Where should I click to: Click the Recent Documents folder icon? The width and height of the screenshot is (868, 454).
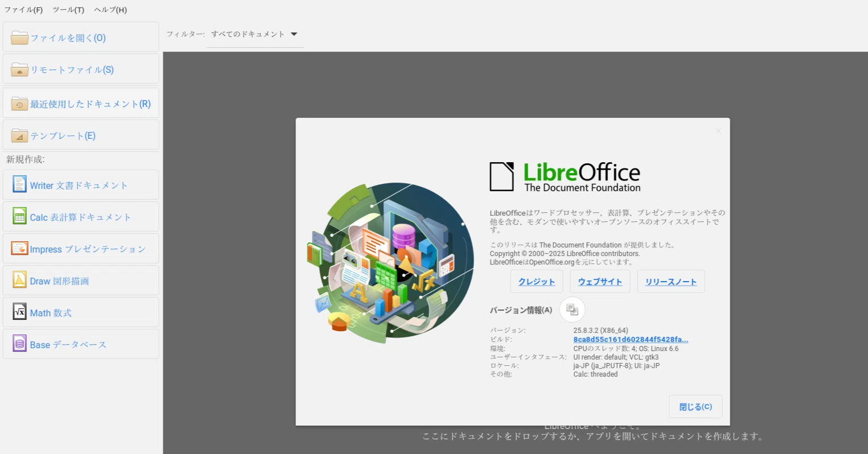[19, 104]
